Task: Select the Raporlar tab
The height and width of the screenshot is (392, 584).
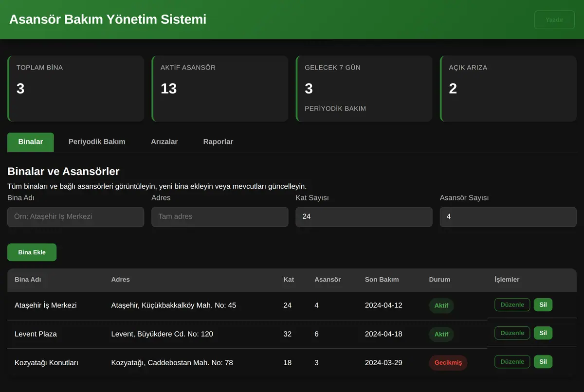Action: pyautogui.click(x=218, y=142)
